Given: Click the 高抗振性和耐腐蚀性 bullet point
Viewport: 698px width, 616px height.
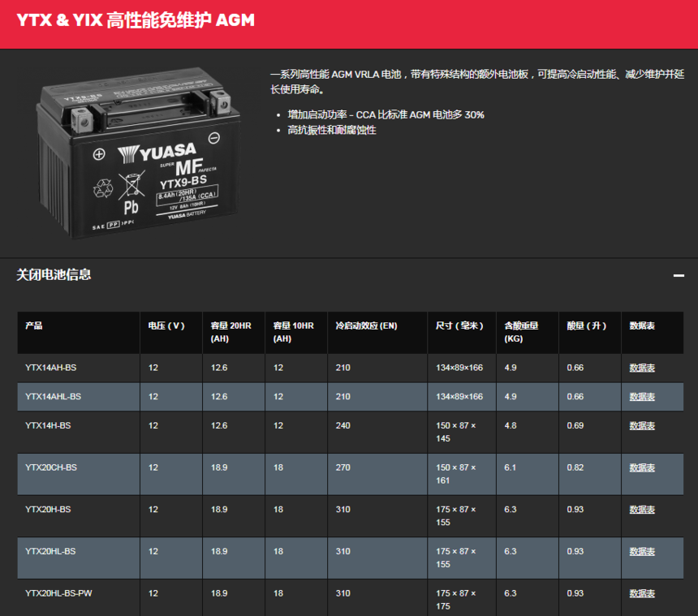Looking at the screenshot, I should (x=332, y=130).
